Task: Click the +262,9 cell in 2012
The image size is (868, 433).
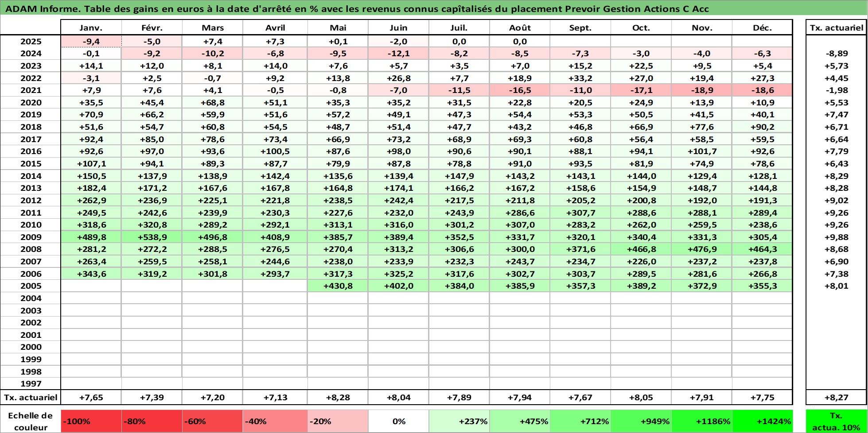Action: tap(91, 201)
